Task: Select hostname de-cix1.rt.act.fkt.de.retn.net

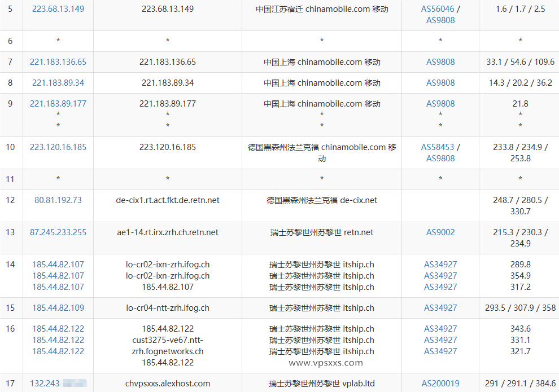Action: click(x=168, y=200)
